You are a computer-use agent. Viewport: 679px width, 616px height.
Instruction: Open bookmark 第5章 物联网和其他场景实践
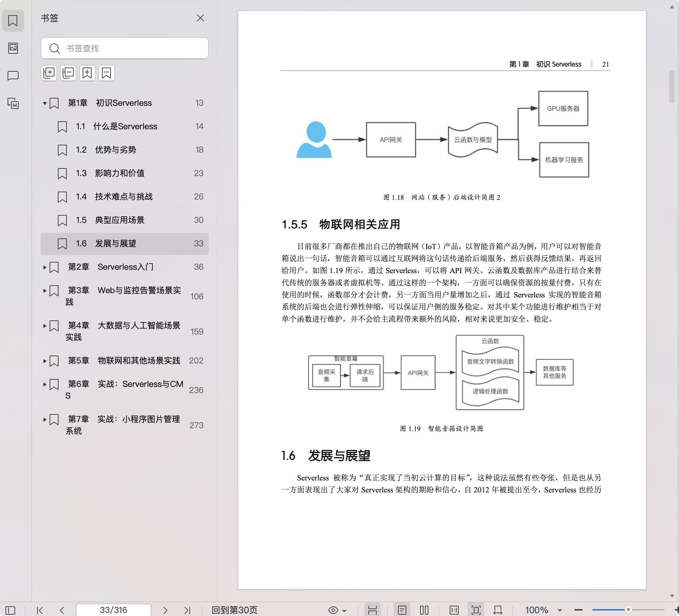125,361
